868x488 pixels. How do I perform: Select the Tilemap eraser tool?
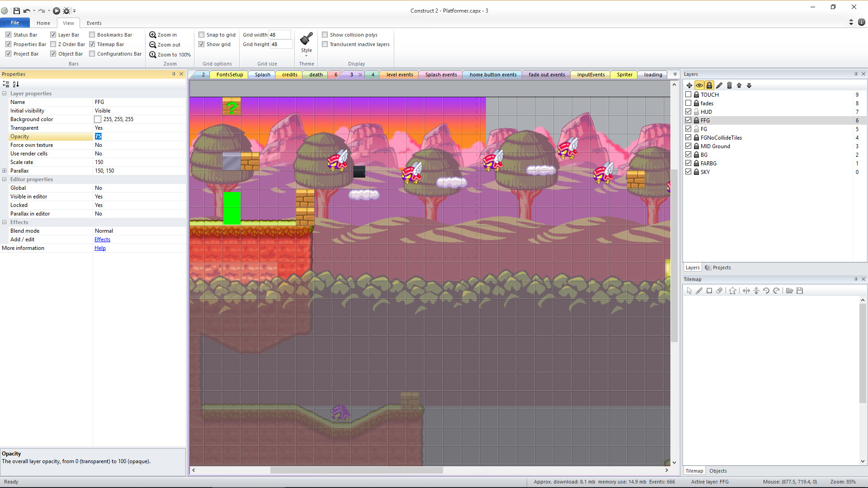click(720, 291)
